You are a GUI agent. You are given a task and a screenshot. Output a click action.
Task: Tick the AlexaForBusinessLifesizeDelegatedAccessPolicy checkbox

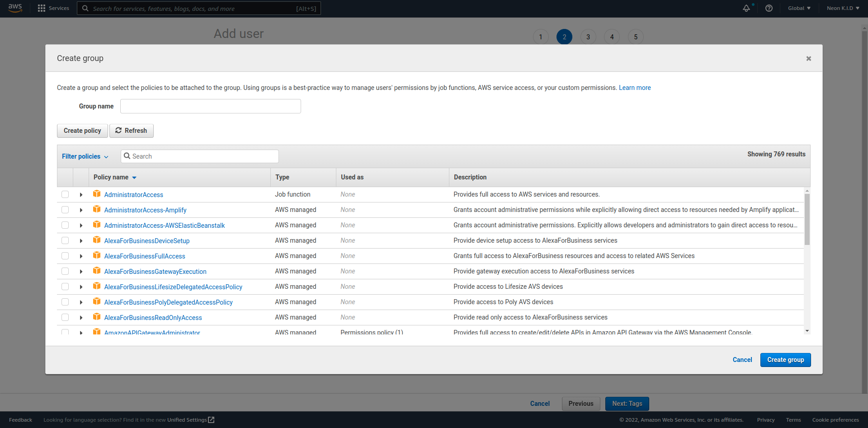click(65, 287)
